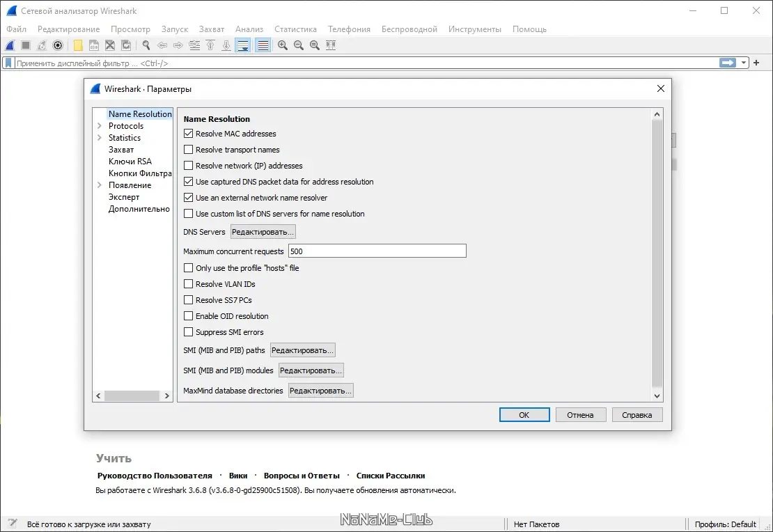Click the display filter bookmark icon
Screen dimensions: 773x532
pyautogui.click(x=8, y=63)
